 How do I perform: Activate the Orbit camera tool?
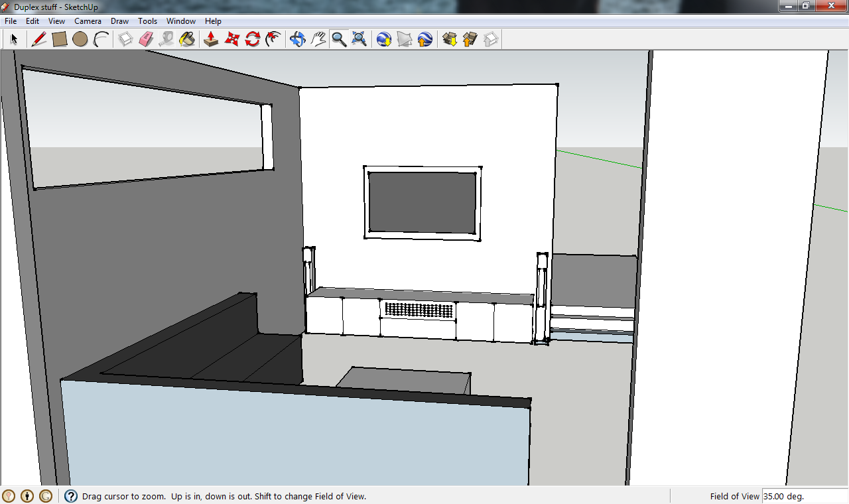click(298, 39)
